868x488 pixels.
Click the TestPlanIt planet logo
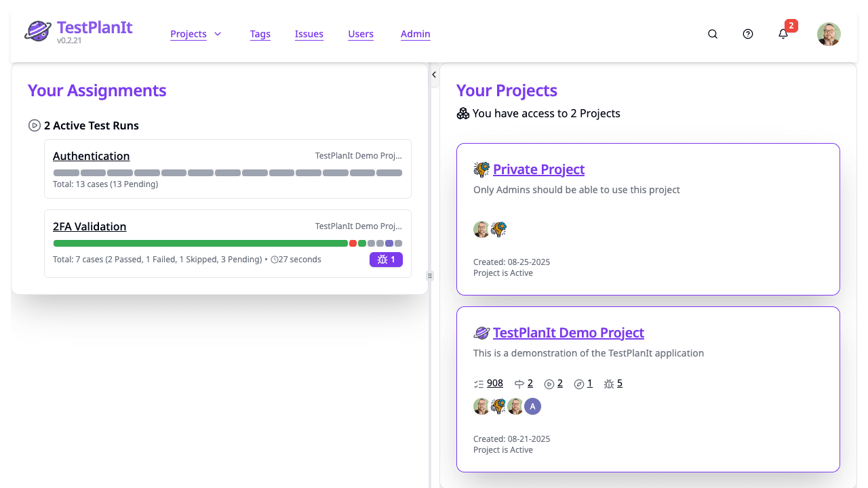pos(38,30)
